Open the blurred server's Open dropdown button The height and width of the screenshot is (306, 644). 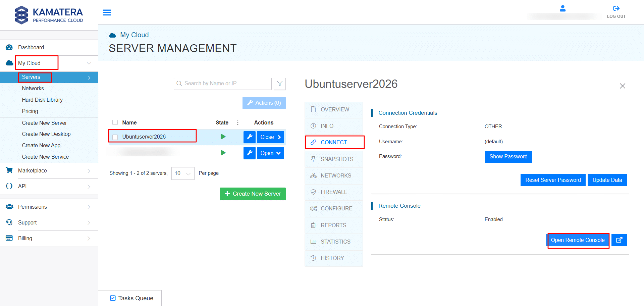point(271,153)
